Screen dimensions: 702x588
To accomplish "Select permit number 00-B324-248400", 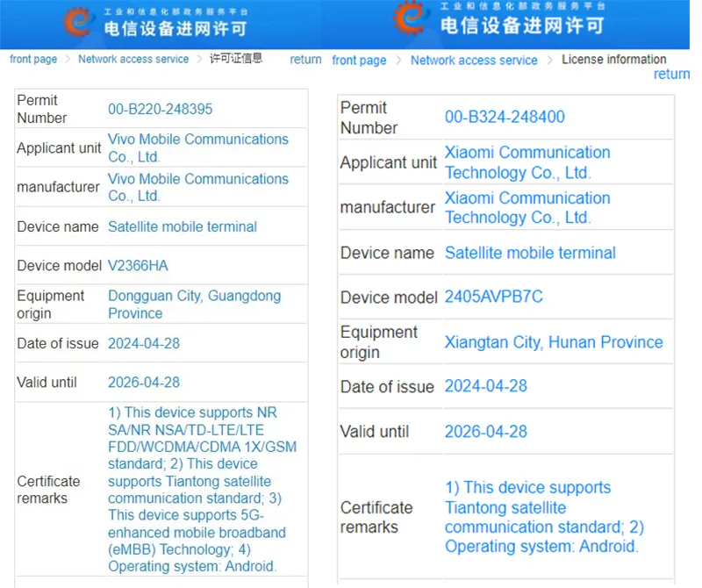I will 505,117.
